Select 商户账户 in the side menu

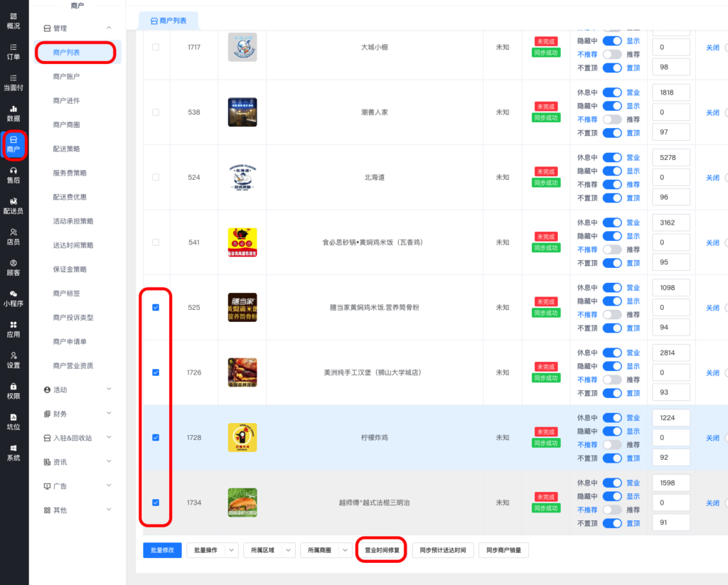coord(66,77)
